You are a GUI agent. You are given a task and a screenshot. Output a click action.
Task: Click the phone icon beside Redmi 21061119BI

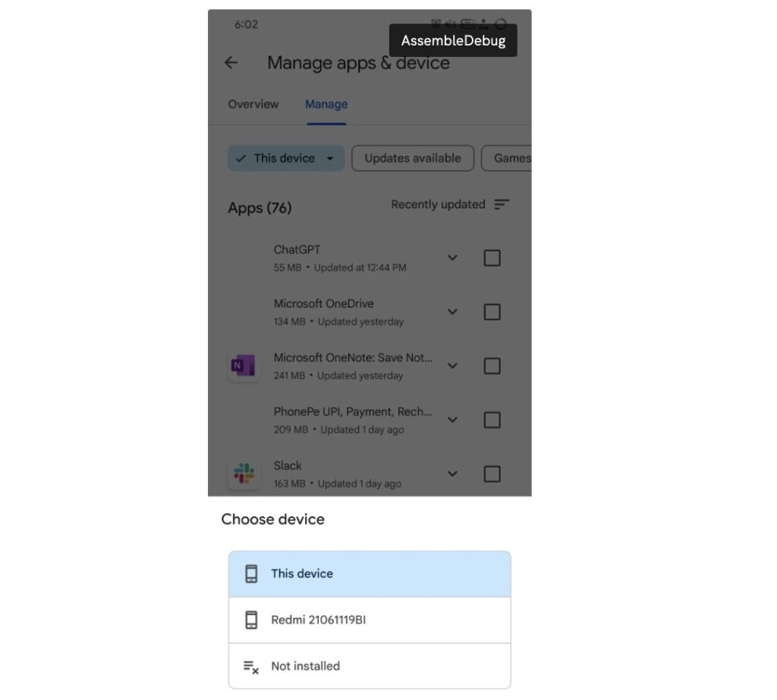point(251,620)
